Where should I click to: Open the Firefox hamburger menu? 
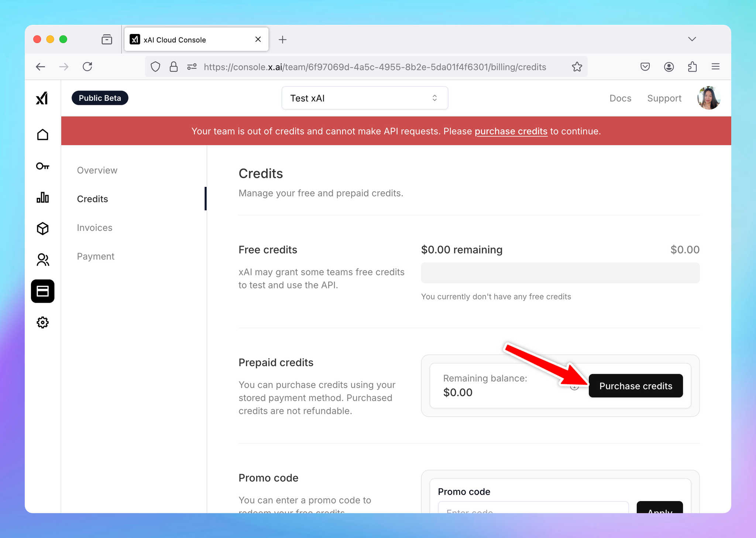point(715,67)
